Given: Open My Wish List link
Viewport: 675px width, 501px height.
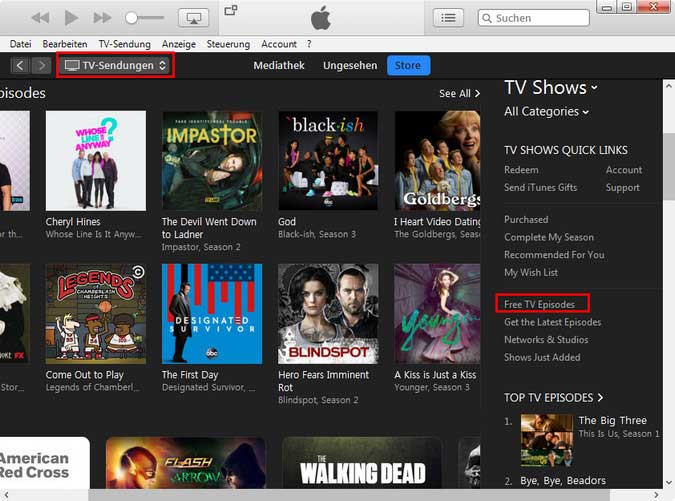Looking at the screenshot, I should [x=531, y=272].
